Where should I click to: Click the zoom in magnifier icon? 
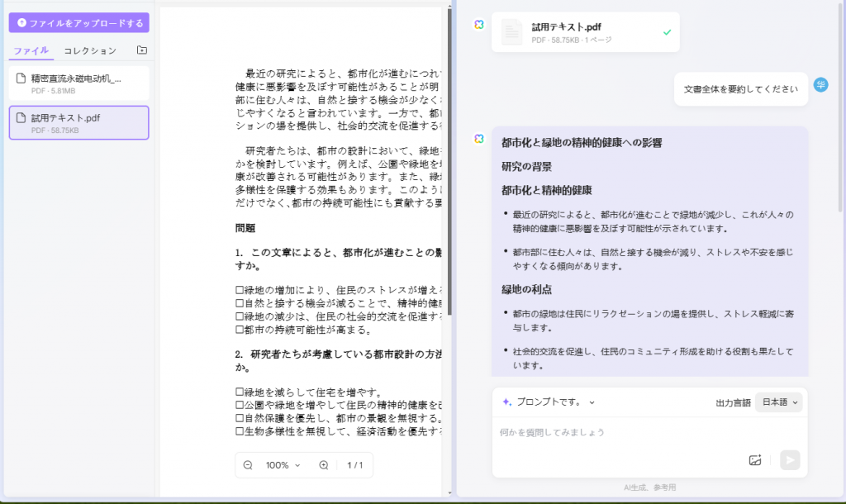[324, 465]
